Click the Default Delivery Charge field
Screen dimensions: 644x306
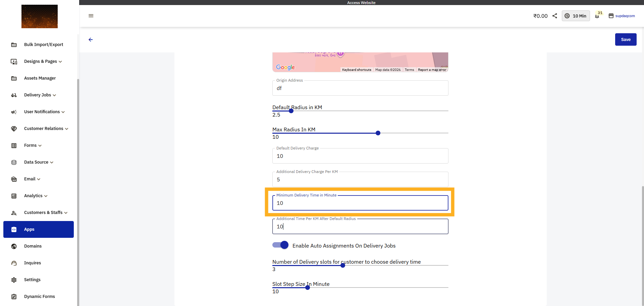360,156
